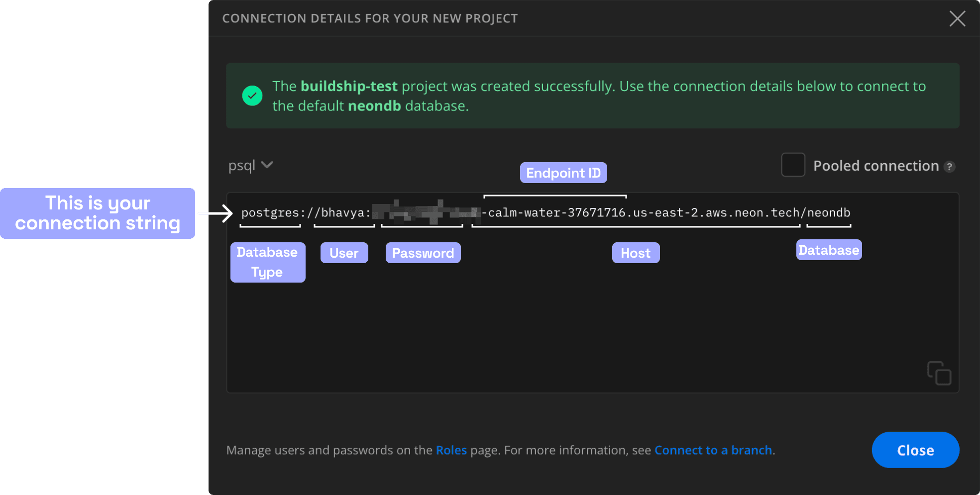This screenshot has height=495, width=980.
Task: Enable the Pooled connection checkbox
Action: (x=793, y=165)
